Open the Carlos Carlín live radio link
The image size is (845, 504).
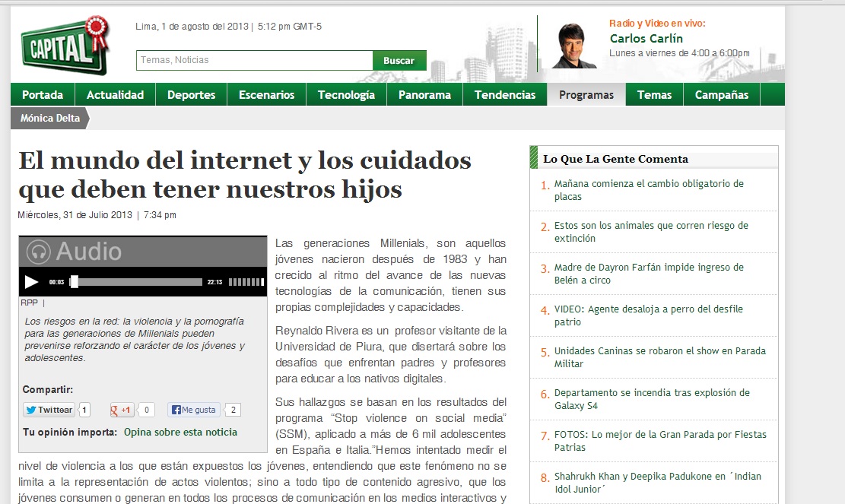646,39
